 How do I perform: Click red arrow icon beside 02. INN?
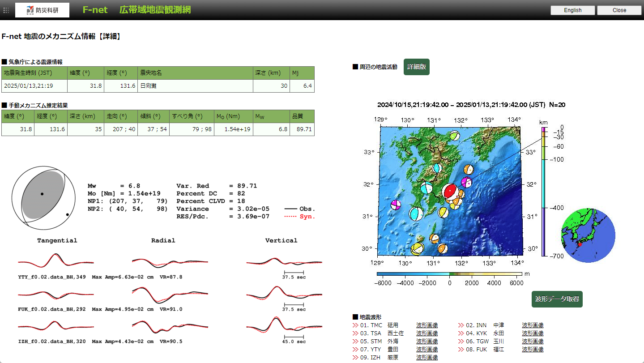pos(461,325)
